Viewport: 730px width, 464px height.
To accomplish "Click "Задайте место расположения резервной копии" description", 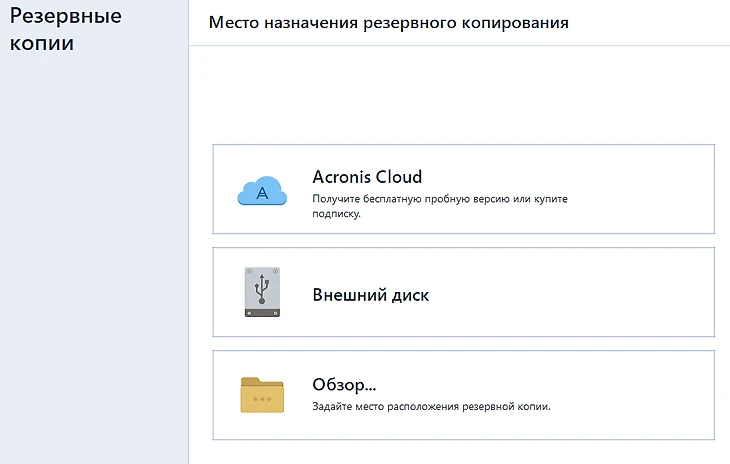I will 431,407.
